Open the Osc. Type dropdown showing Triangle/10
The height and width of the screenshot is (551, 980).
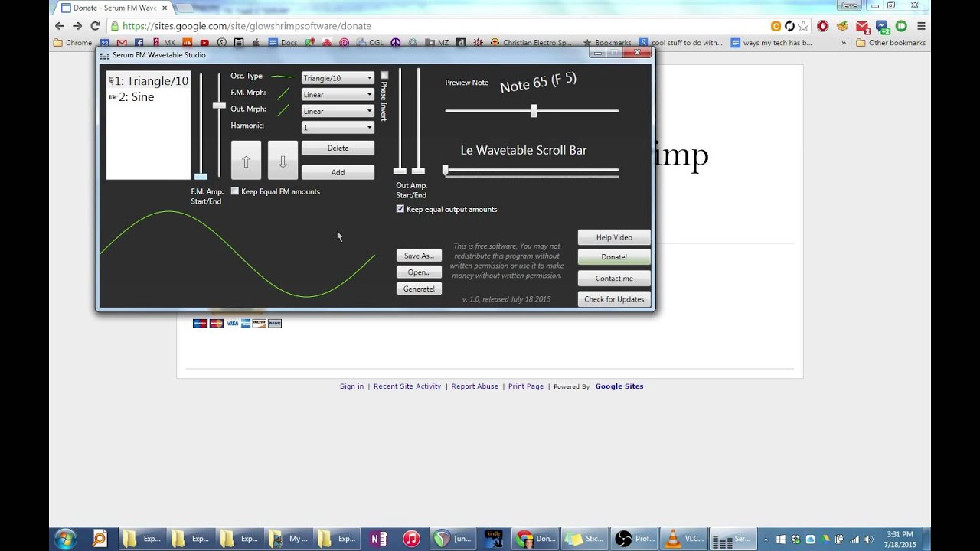(x=338, y=78)
